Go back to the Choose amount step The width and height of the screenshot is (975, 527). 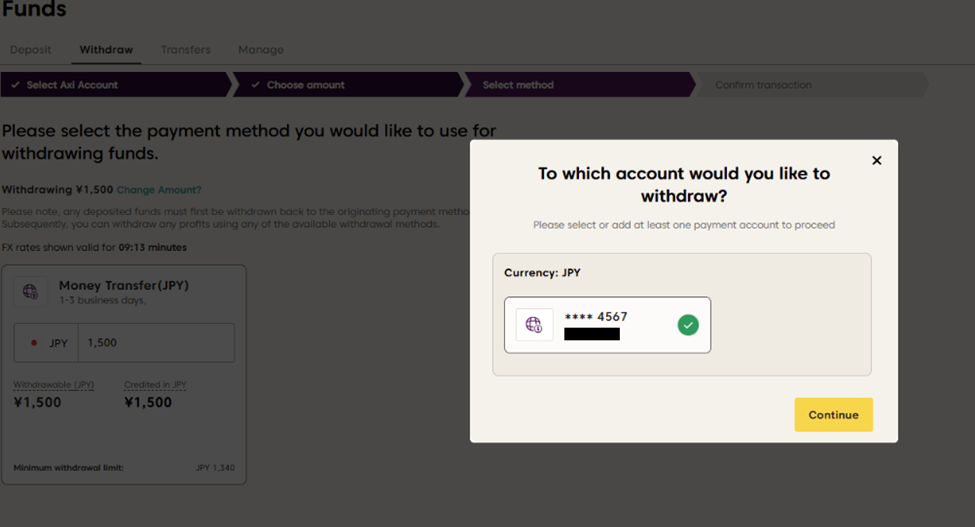(x=305, y=85)
